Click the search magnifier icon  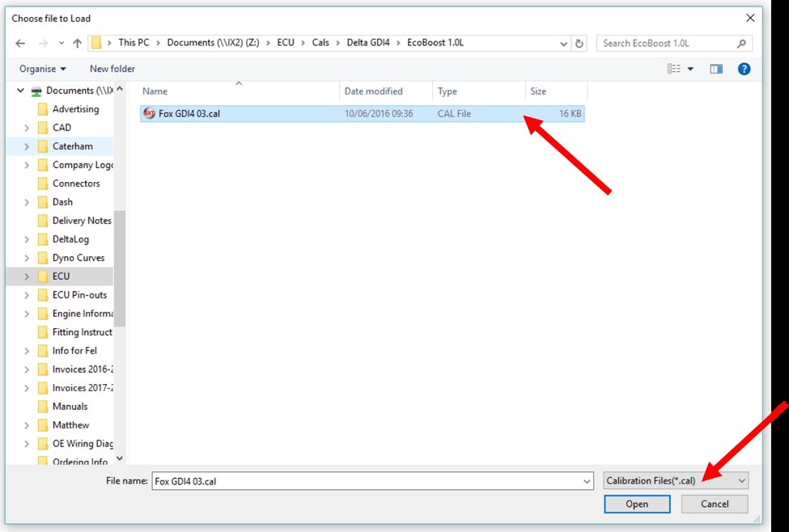tap(741, 44)
